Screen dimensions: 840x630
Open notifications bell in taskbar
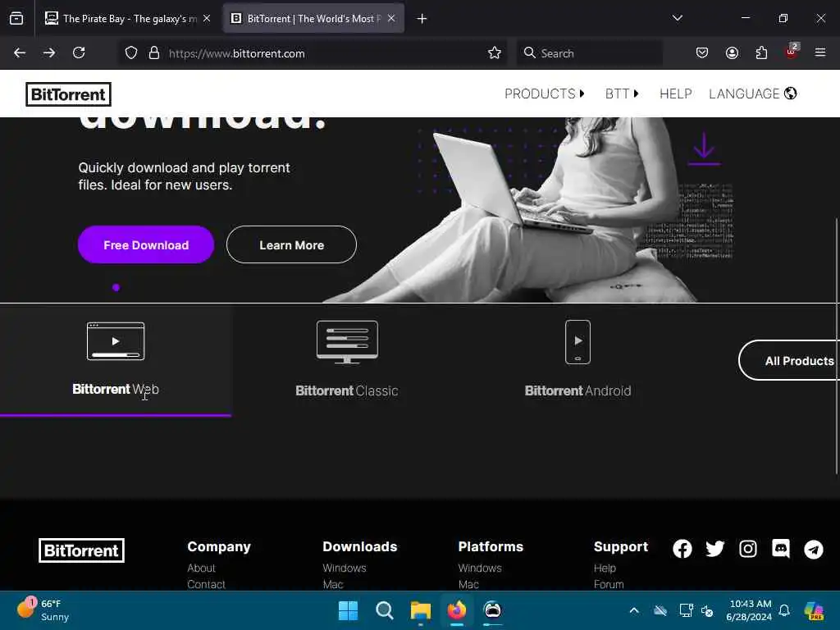tap(784, 610)
